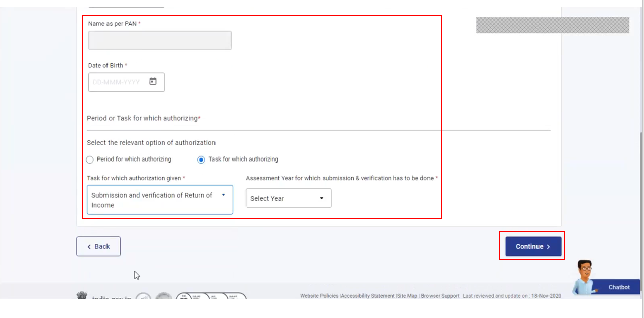Open the Select Year dropdown

(288, 198)
